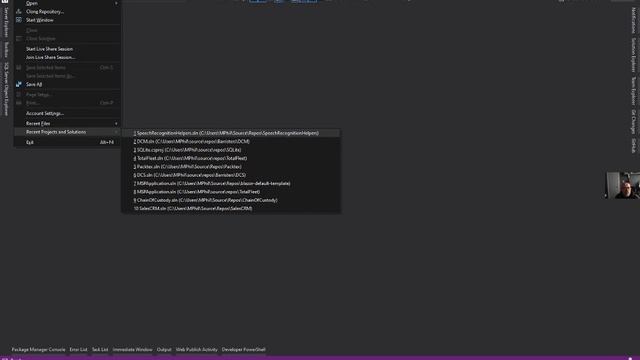Switch to Package Manager Console tab
The image size is (640, 360).
[38, 349]
